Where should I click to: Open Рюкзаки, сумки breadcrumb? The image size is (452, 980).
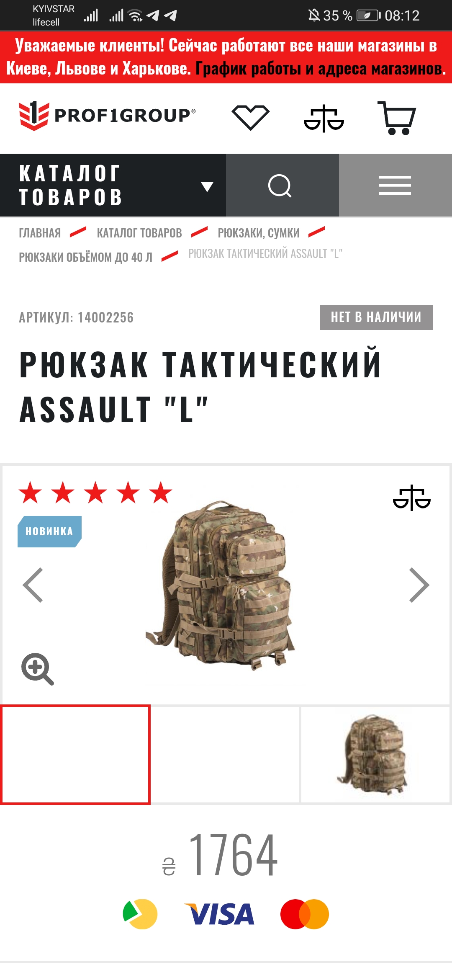pos(259,233)
